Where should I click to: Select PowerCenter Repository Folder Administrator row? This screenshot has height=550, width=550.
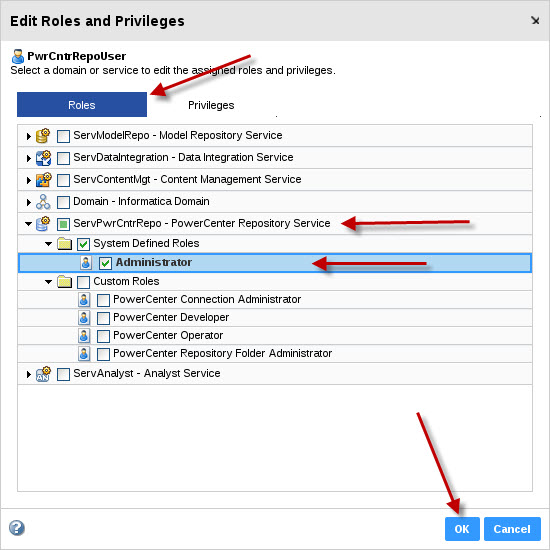click(275, 354)
